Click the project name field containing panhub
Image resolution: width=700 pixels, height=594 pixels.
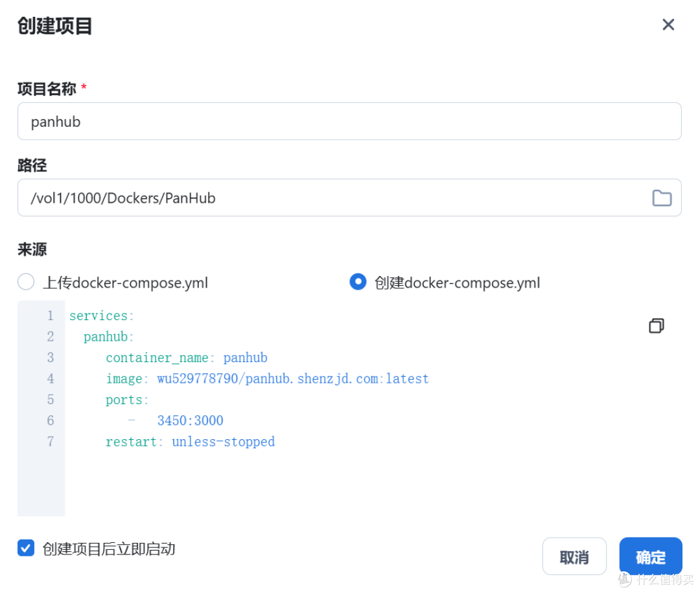pyautogui.click(x=350, y=121)
